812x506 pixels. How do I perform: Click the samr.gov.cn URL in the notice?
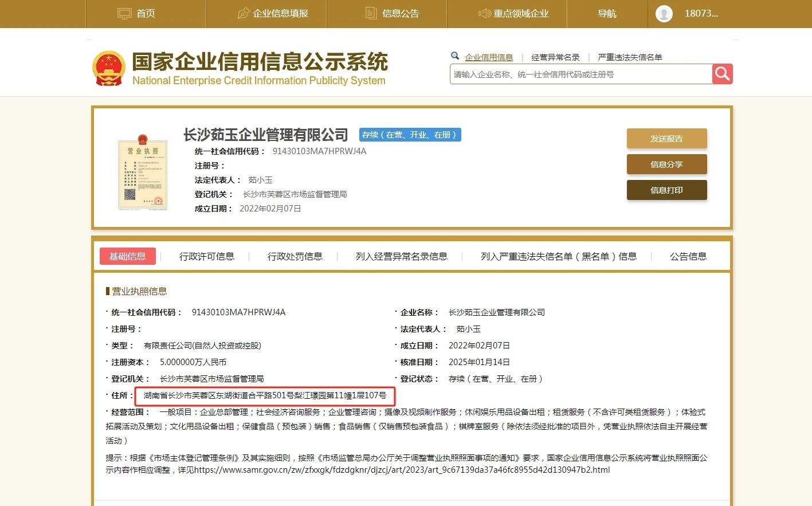[402, 470]
